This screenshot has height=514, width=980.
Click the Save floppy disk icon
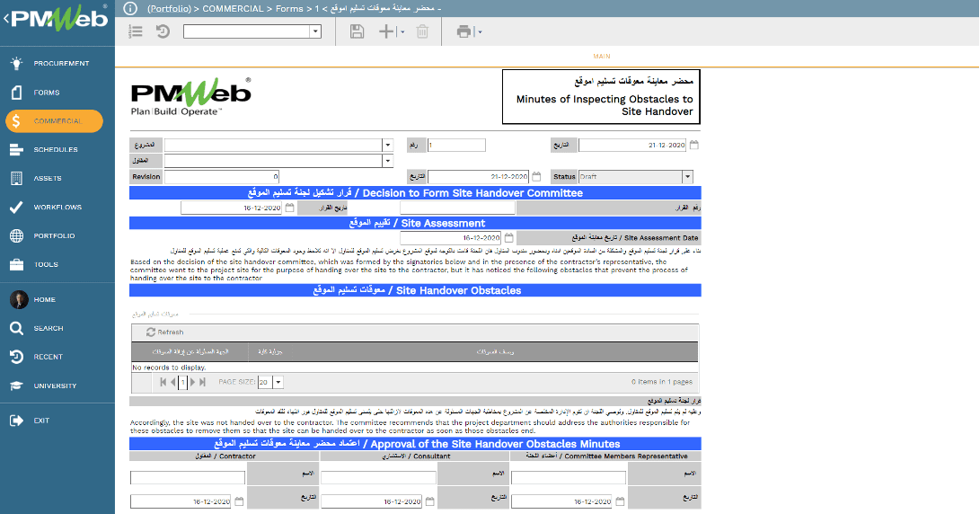click(x=357, y=31)
